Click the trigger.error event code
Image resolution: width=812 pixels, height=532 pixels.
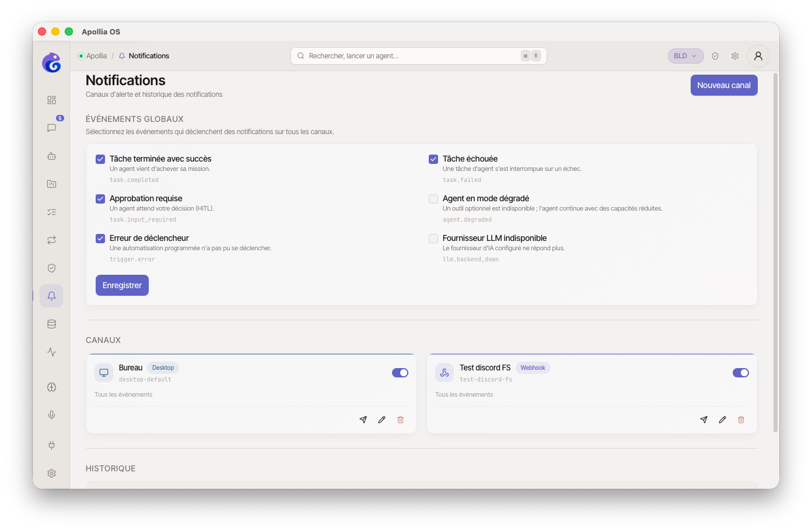[x=132, y=260]
